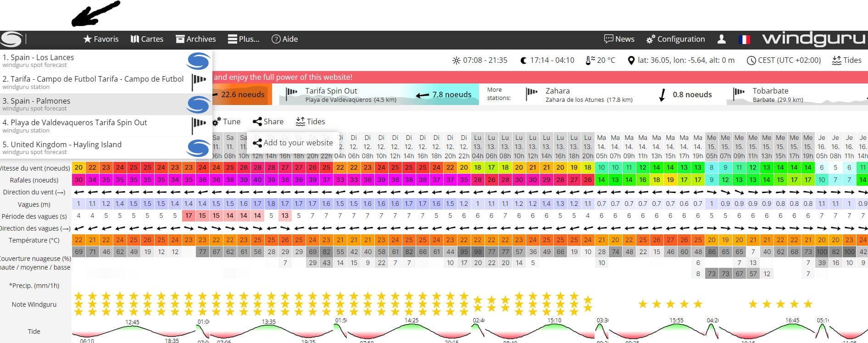Open the 22.6 noeuds live wind station
868x343 pixels.
pyautogui.click(x=242, y=94)
